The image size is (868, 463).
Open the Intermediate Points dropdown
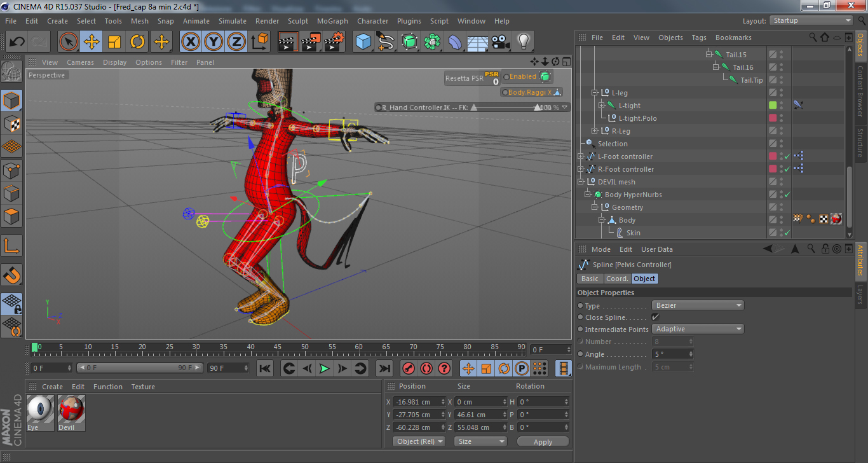click(x=698, y=329)
